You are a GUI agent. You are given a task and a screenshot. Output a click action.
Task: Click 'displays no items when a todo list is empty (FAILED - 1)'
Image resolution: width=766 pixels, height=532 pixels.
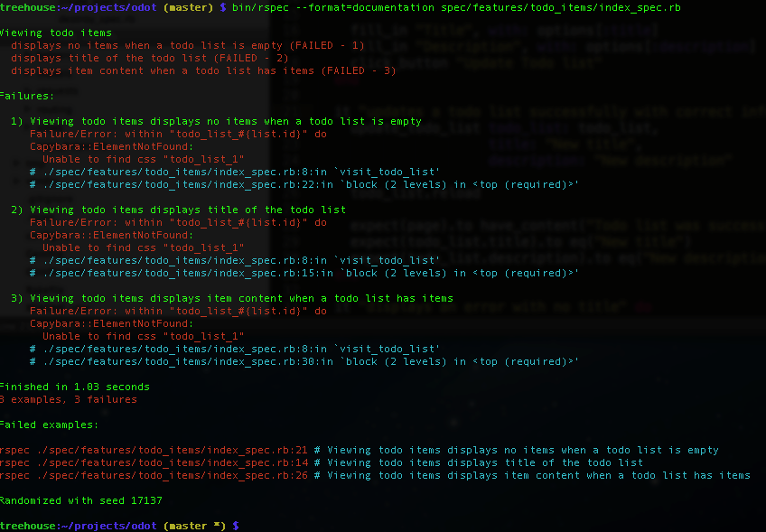tap(188, 45)
